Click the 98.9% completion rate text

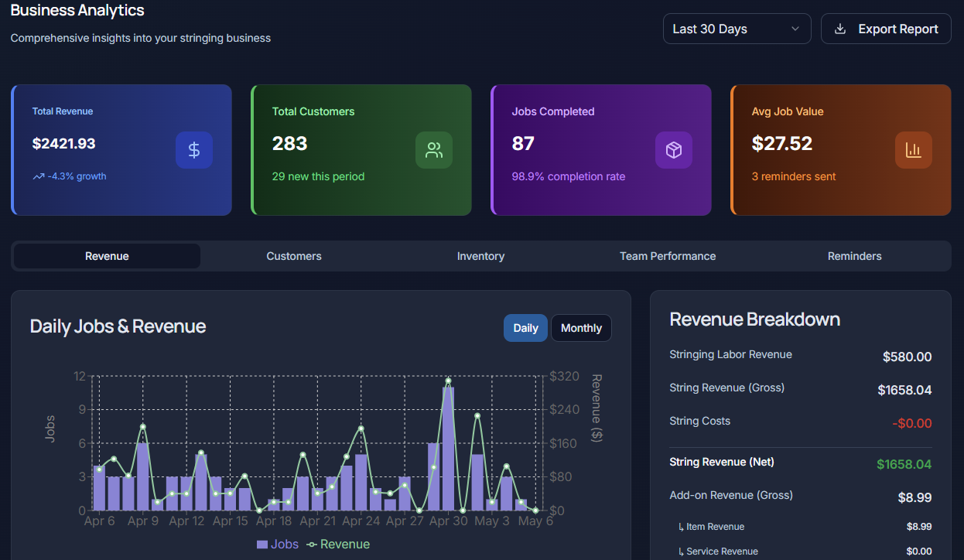(569, 176)
